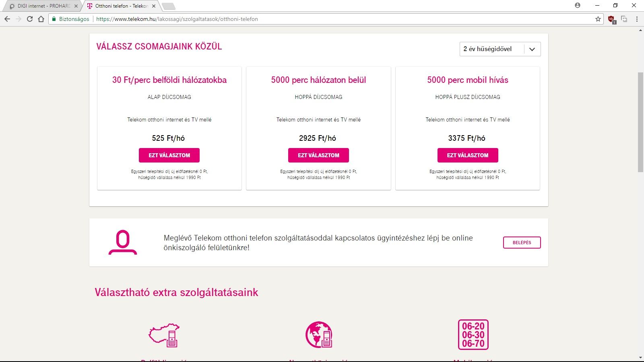Choose the ALAP díjcsomag with EZT VÁLASZTOM
The height and width of the screenshot is (362, 644).
(x=169, y=155)
